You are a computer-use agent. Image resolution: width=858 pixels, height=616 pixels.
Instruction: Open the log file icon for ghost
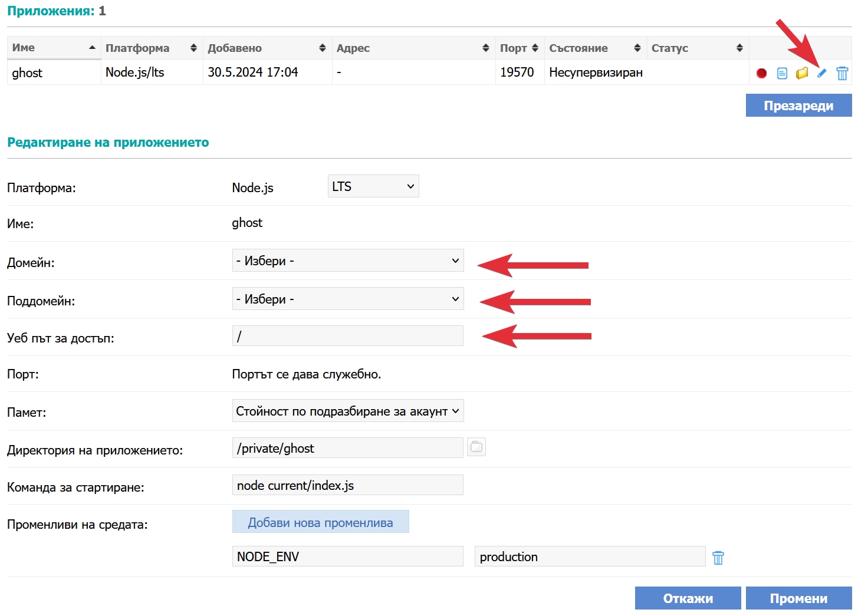click(x=782, y=73)
